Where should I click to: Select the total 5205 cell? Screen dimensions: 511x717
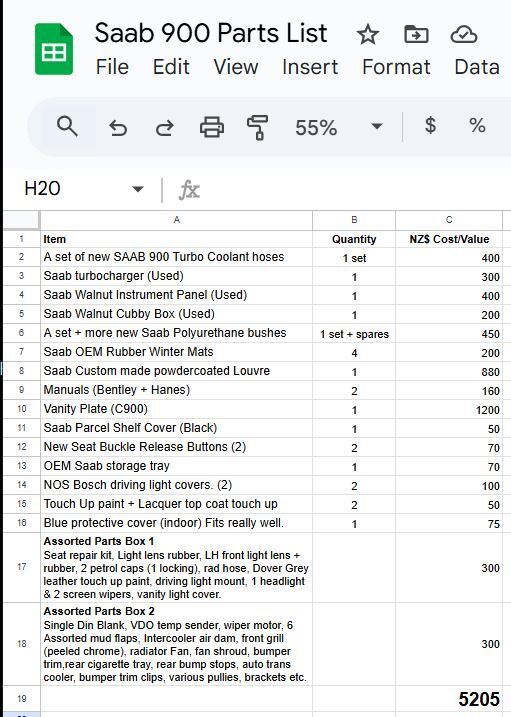tap(449, 699)
